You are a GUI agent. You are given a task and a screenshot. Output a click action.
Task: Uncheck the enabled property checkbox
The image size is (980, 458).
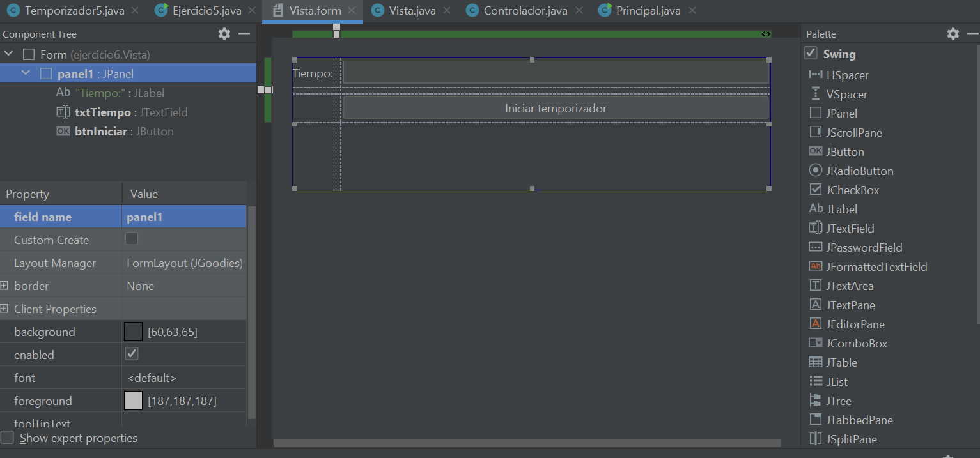point(132,354)
